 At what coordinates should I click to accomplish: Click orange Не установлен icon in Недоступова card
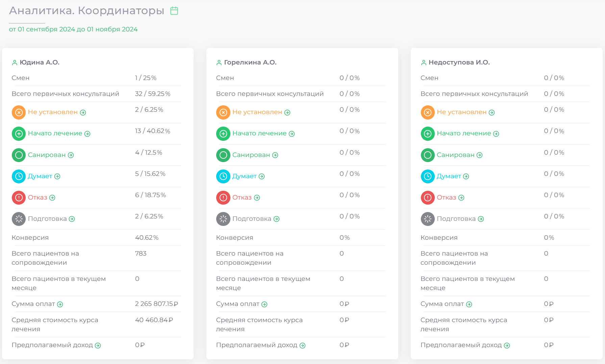428,112
